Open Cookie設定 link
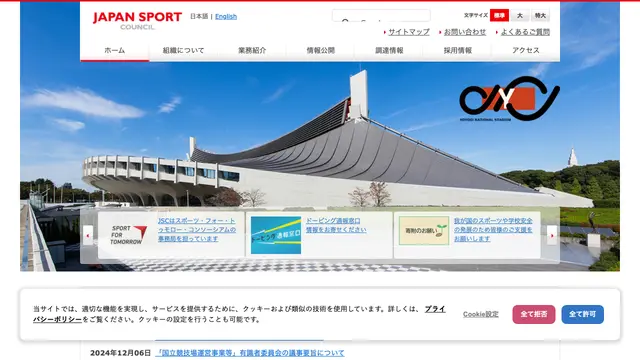 point(480,314)
